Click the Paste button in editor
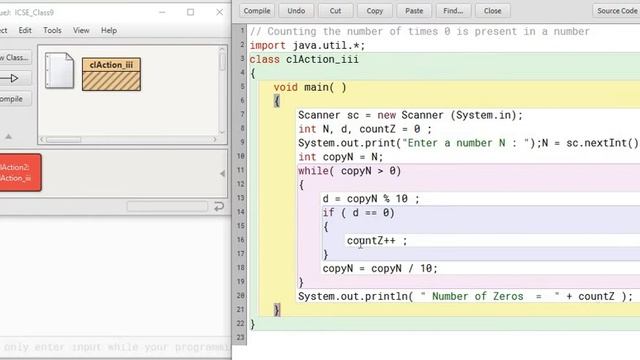The image size is (640, 360). (414, 11)
